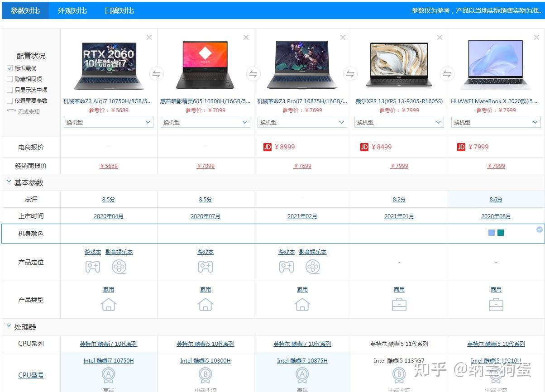
Task: Select teal green color swatch for MateBook X
Action: 501,233
